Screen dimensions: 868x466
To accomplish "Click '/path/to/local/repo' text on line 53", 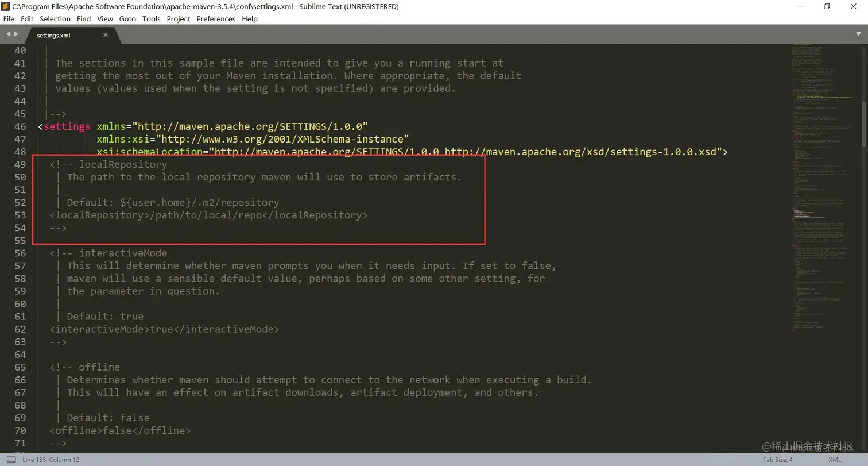I will click(x=205, y=215).
